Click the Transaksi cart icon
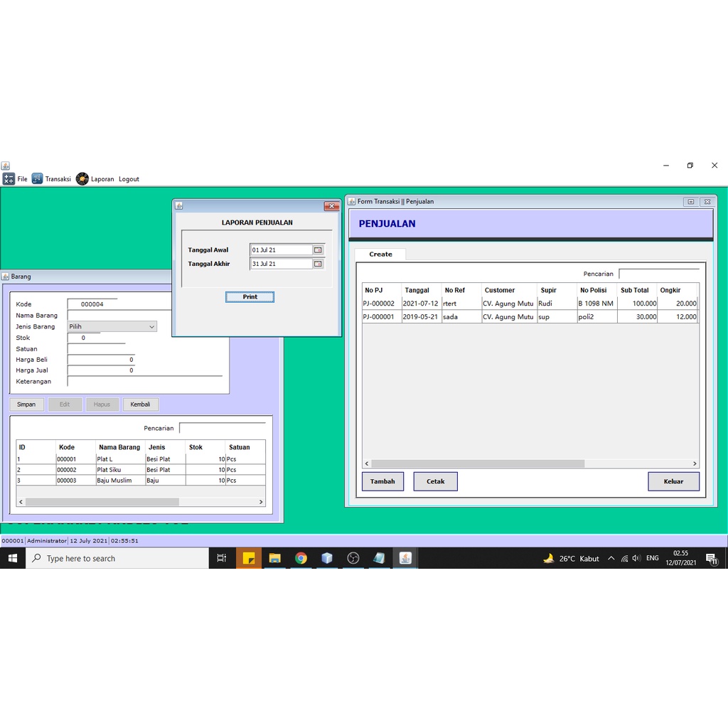Screen dimensions: 728x728 pyautogui.click(x=37, y=179)
